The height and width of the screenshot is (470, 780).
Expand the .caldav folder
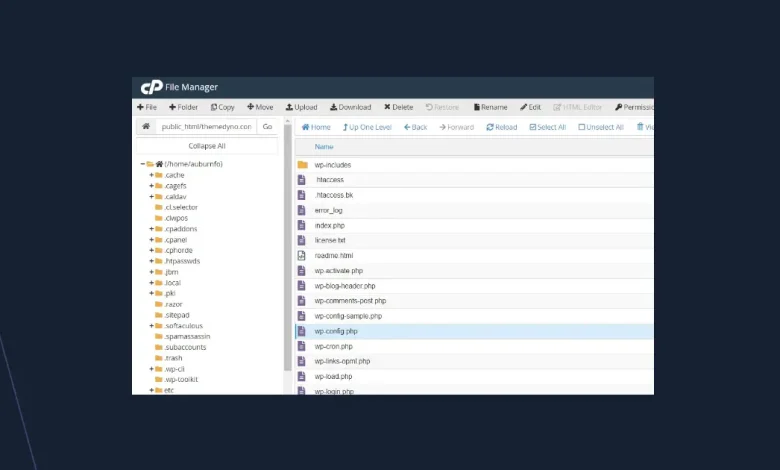click(151, 196)
